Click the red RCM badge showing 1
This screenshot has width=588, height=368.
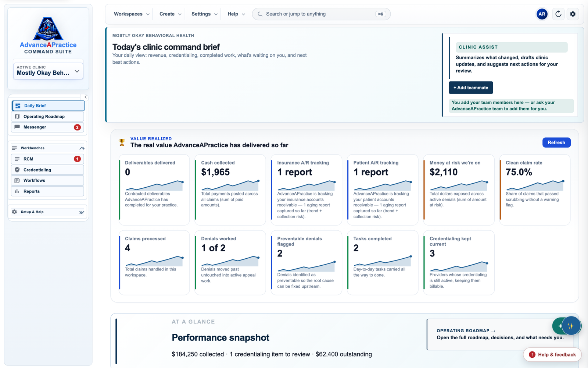(x=77, y=159)
